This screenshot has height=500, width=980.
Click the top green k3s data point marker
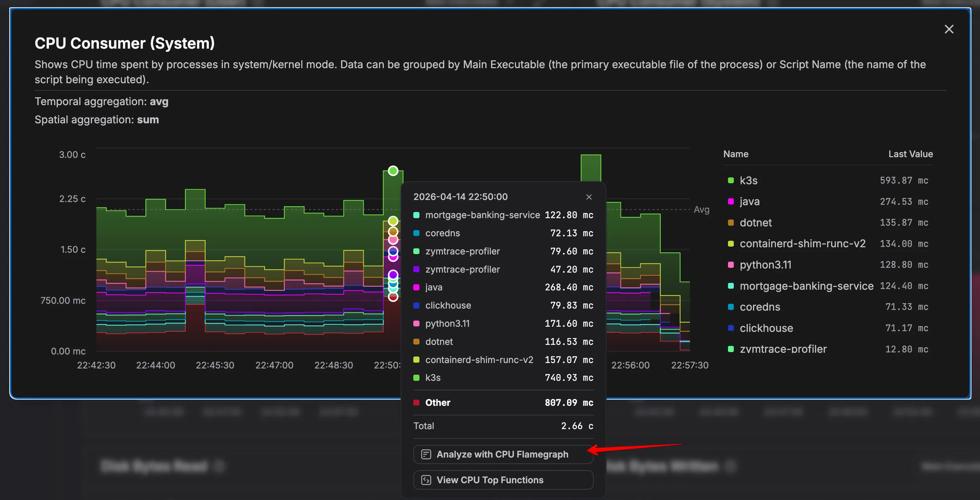(x=393, y=171)
